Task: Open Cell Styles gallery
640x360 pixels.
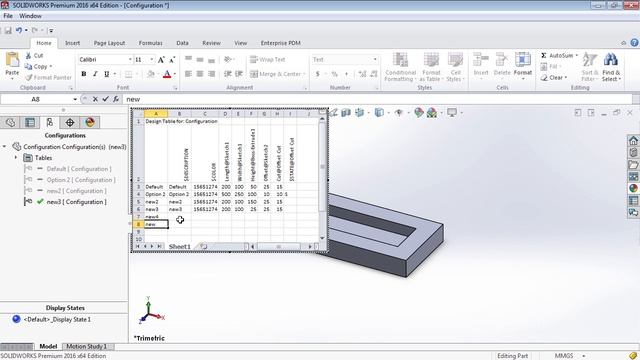Action: point(455,67)
